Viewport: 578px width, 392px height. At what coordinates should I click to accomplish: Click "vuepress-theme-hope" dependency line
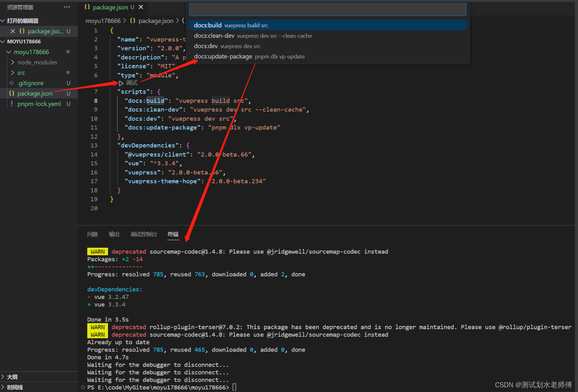tap(195, 181)
